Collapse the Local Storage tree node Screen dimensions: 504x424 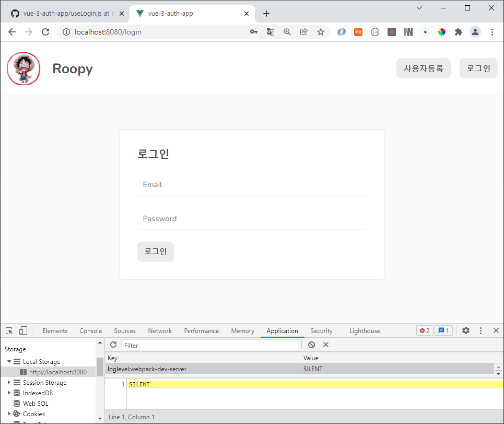pyautogui.click(x=9, y=362)
